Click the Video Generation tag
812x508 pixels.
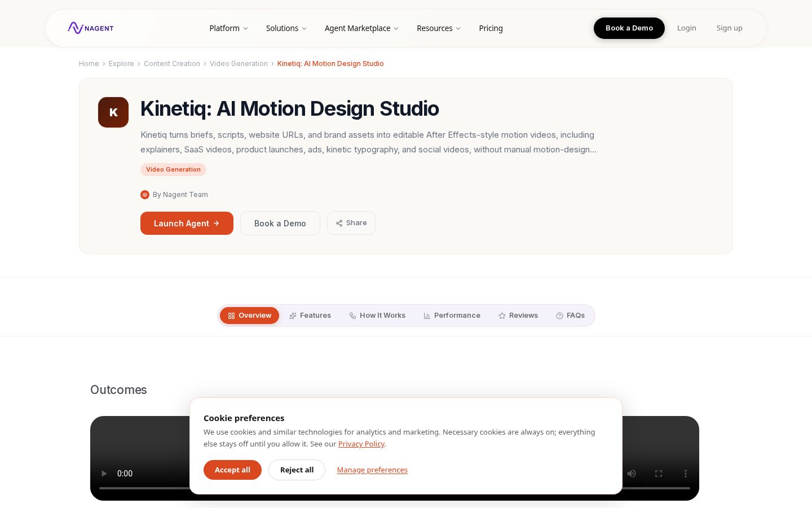[173, 169]
